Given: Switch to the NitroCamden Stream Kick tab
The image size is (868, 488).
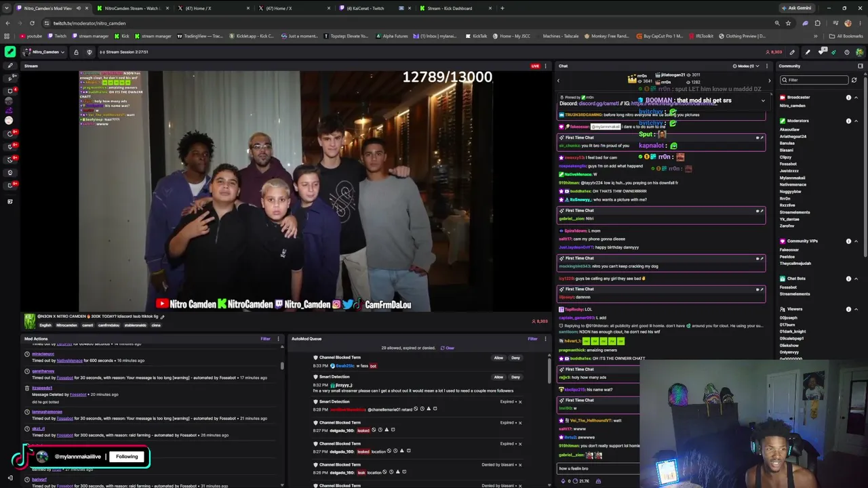Looking at the screenshot, I should tap(132, 8).
